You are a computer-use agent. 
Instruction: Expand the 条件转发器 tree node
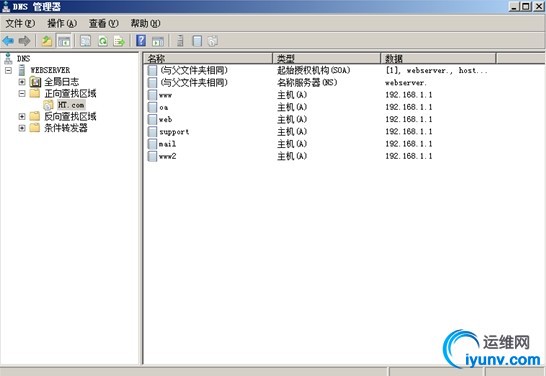click(22, 128)
